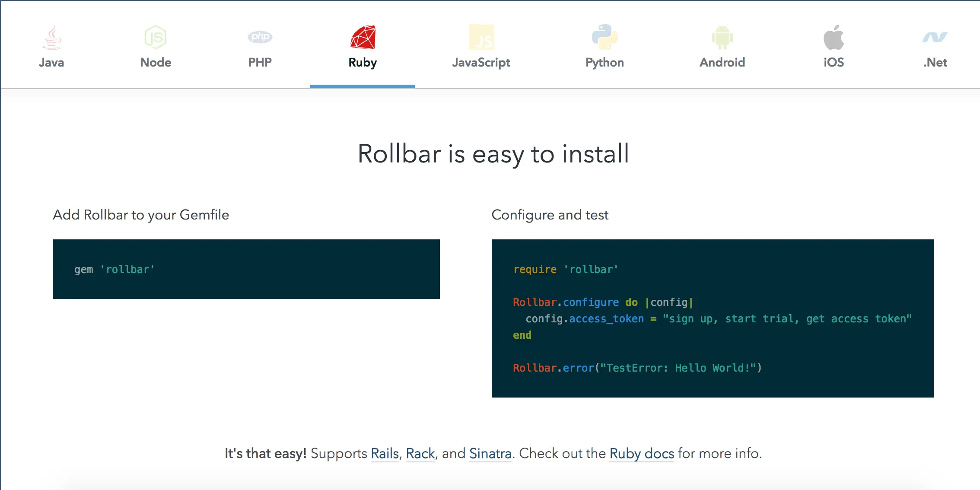Follow the Sinatra link
This screenshot has width=980, height=490.
490,453
